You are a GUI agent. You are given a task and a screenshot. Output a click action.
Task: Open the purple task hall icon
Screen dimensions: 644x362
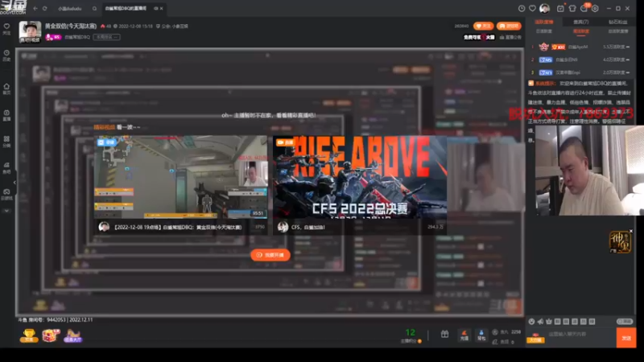click(72, 335)
